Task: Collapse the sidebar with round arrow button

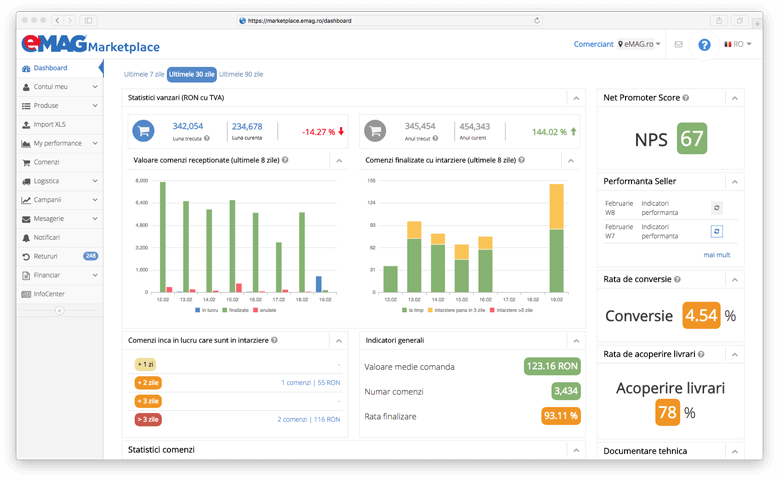Action: click(59, 310)
